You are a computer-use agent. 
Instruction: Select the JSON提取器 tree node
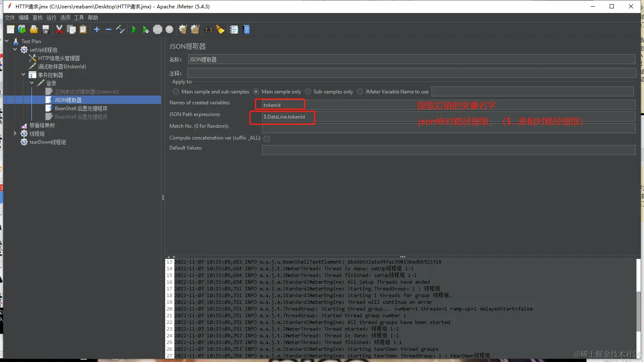[68, 100]
